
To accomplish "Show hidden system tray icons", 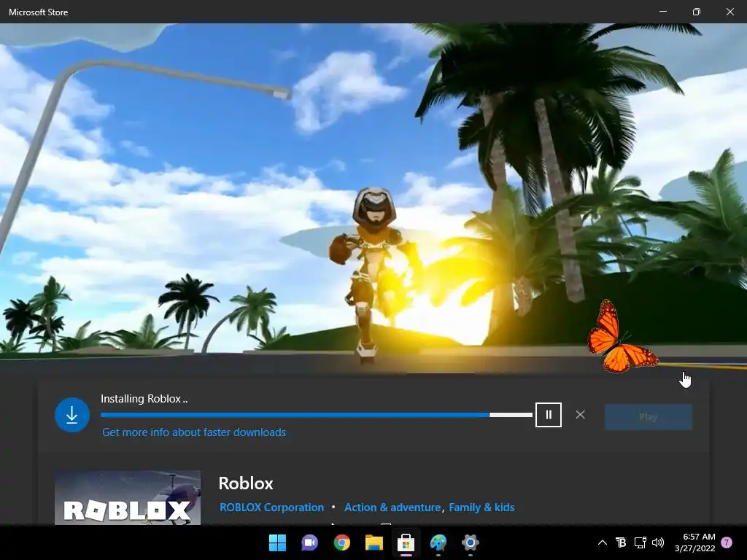I will tap(602, 542).
